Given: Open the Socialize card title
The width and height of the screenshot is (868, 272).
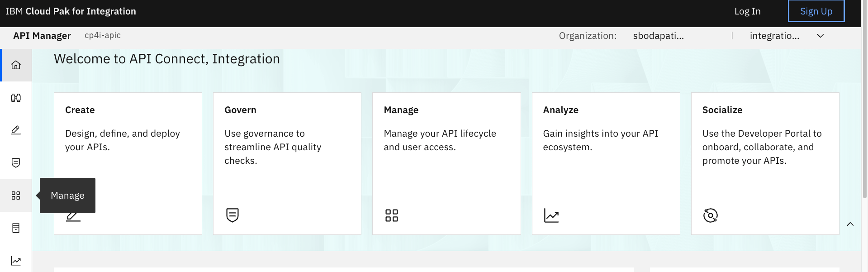Looking at the screenshot, I should (722, 110).
